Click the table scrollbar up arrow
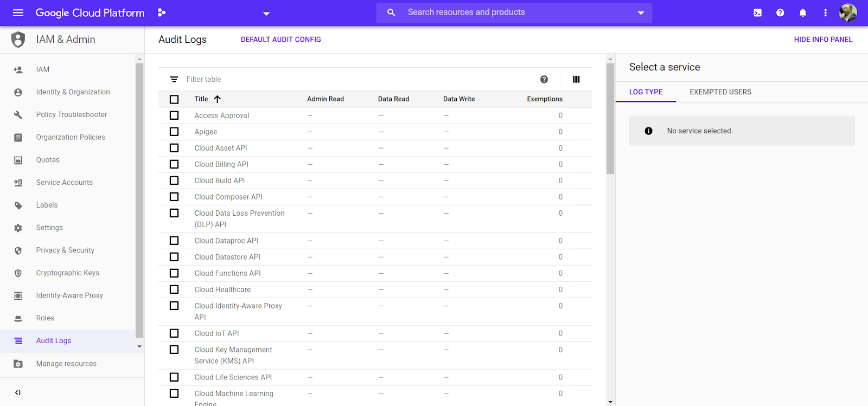This screenshot has height=406, width=868. click(610, 59)
